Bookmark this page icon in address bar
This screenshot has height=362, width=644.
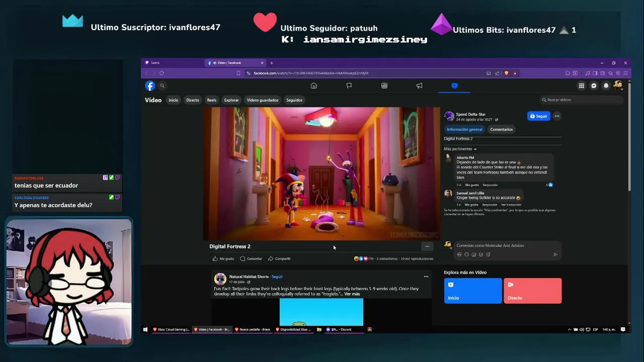(238, 73)
